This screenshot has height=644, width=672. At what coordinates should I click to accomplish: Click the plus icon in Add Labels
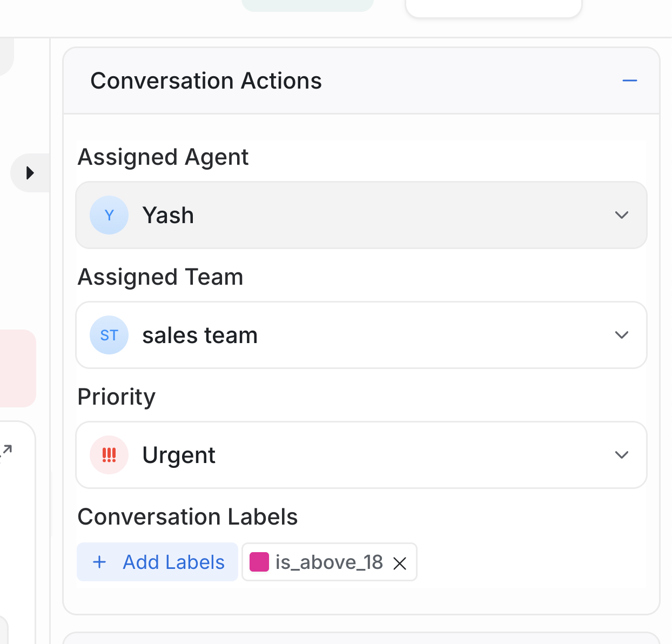(99, 562)
